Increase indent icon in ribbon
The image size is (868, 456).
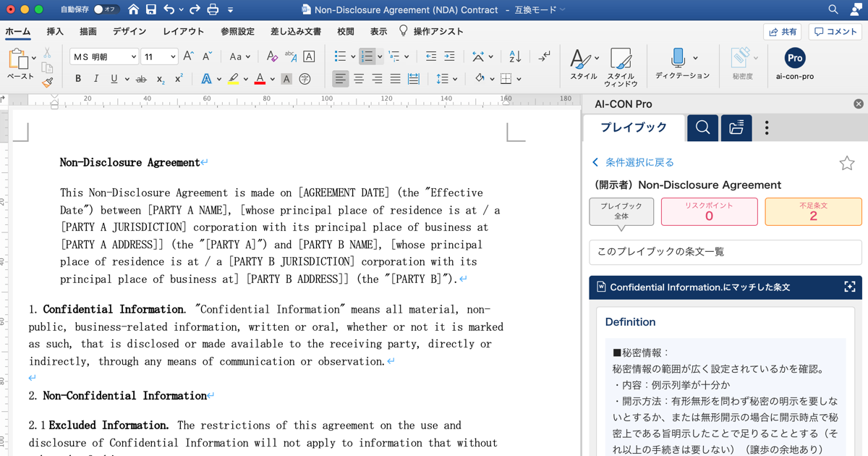(449, 56)
